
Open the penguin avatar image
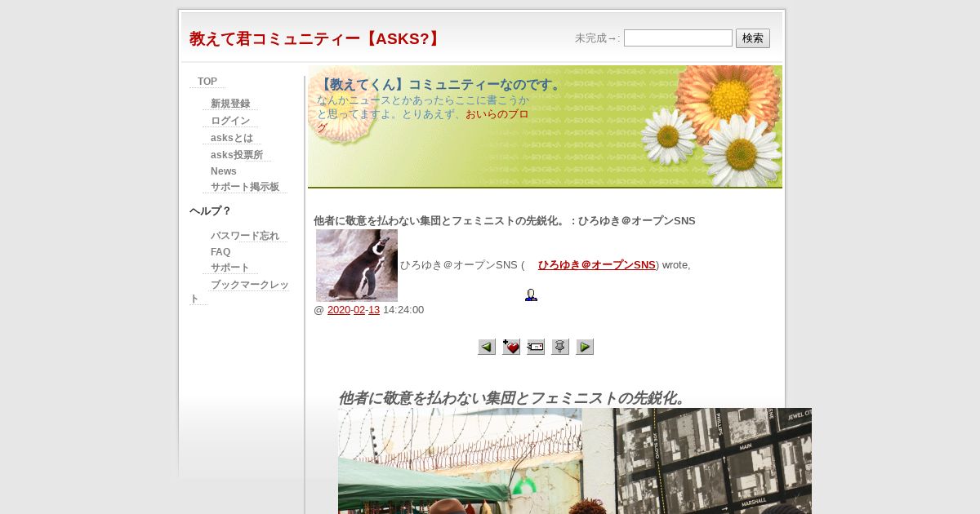click(357, 265)
